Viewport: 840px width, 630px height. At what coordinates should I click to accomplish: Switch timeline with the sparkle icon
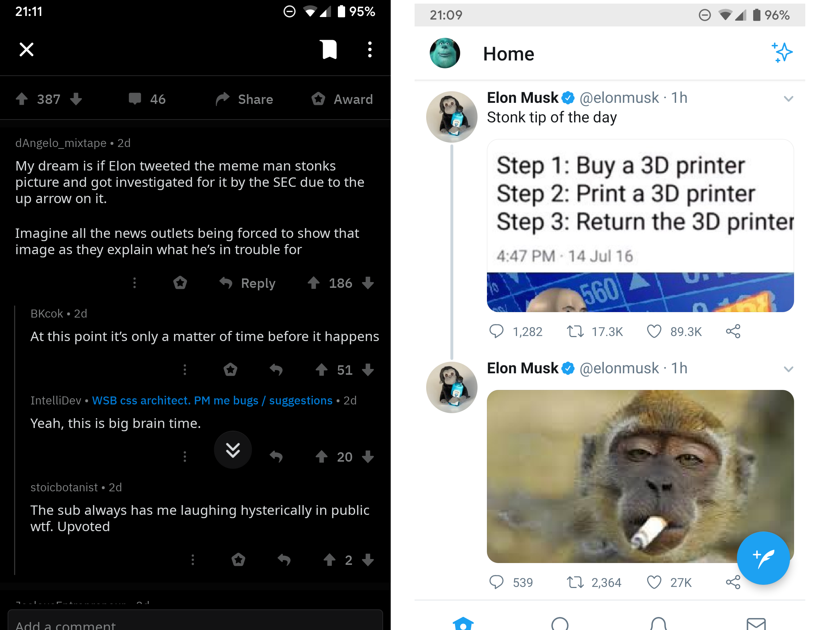click(x=782, y=52)
